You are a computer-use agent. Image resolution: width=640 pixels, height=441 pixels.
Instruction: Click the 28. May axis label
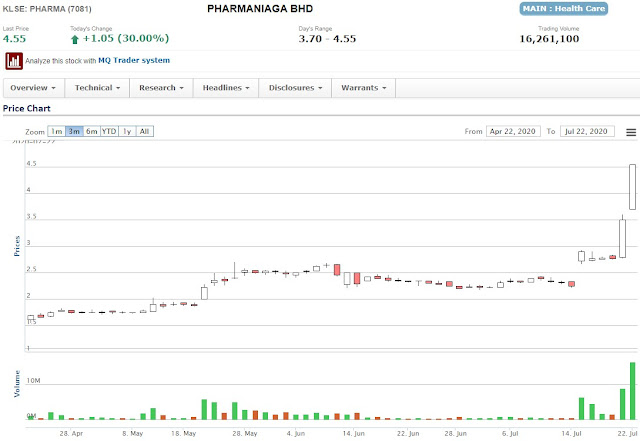coord(245,434)
